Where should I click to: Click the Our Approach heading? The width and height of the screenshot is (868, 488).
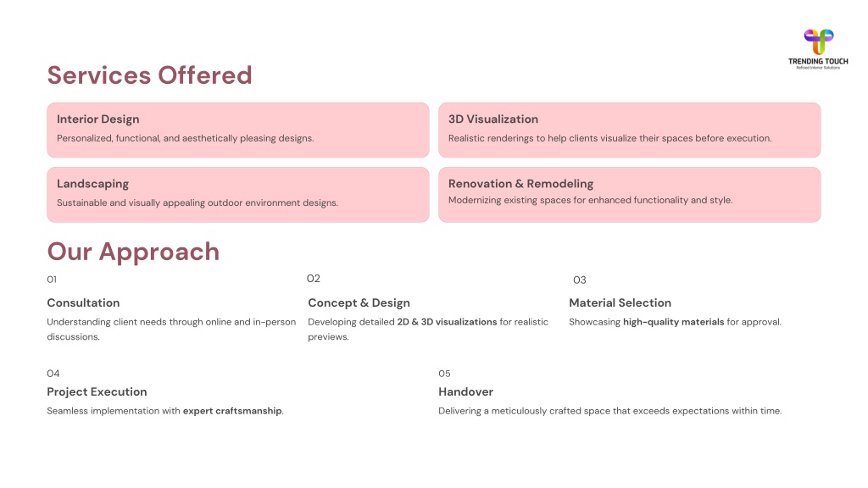tap(133, 252)
